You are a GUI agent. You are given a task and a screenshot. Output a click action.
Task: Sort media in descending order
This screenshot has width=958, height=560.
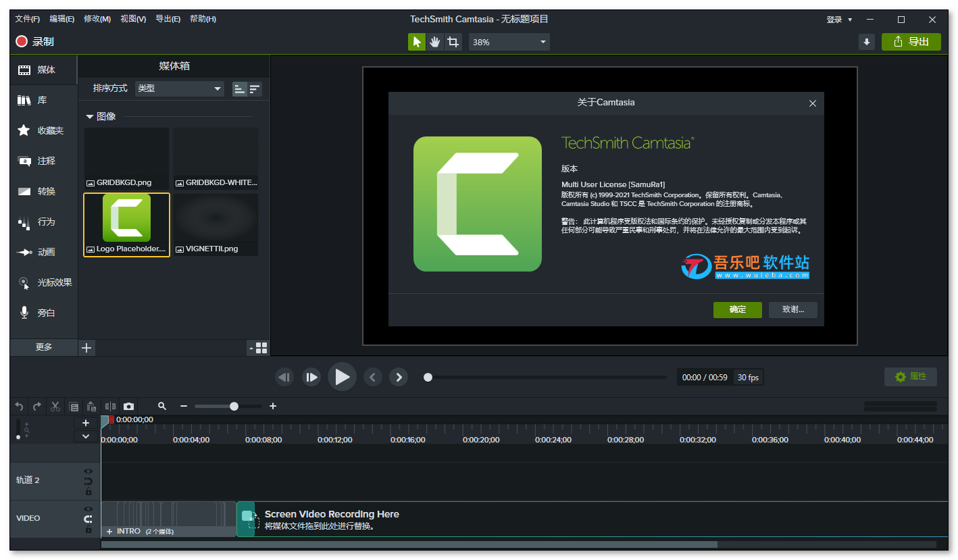click(x=255, y=88)
